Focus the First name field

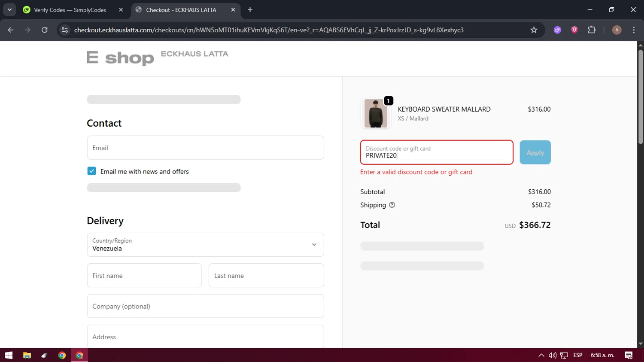pyautogui.click(x=144, y=275)
